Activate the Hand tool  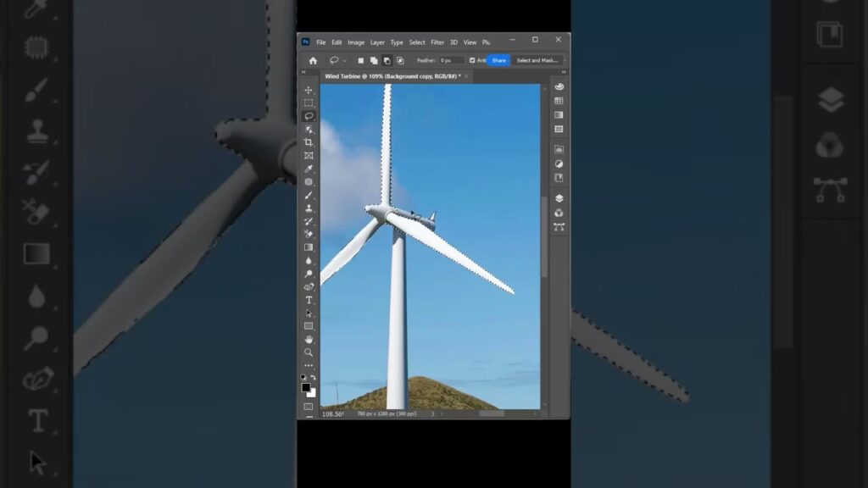(x=309, y=339)
